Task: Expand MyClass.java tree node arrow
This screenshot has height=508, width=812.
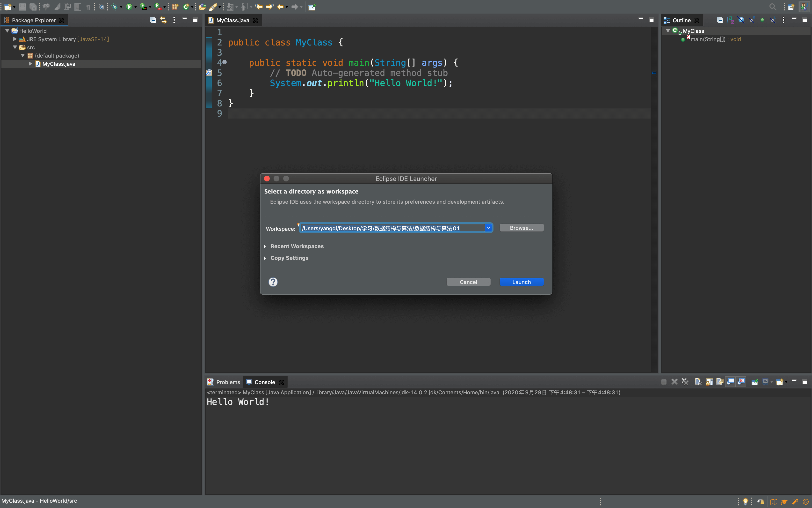Action: point(30,63)
